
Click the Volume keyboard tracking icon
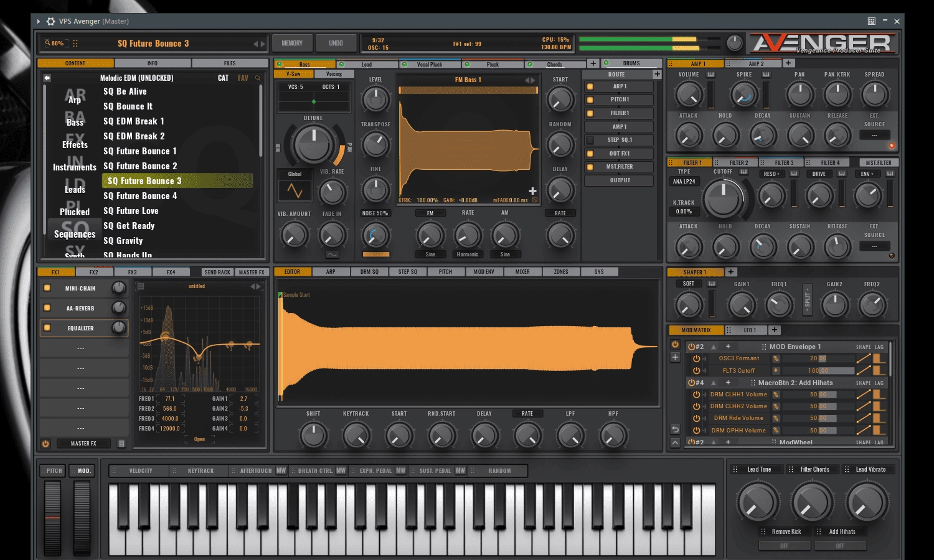tap(710, 75)
